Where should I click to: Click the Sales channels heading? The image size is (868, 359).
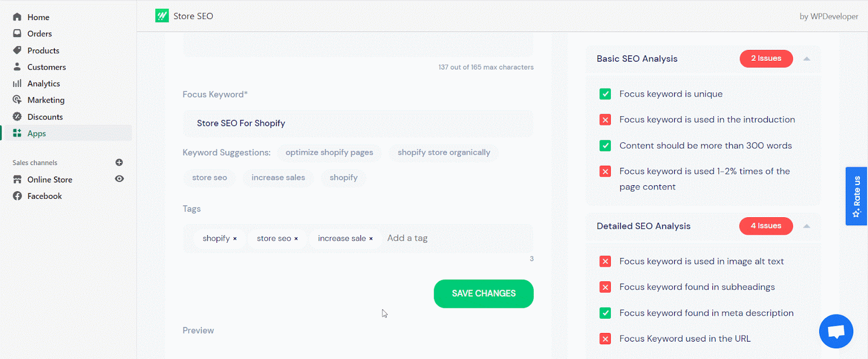(x=35, y=163)
